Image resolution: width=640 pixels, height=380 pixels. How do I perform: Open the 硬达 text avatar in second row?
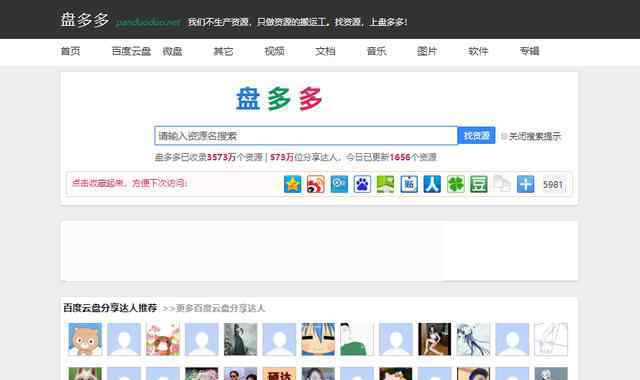pos(279,374)
